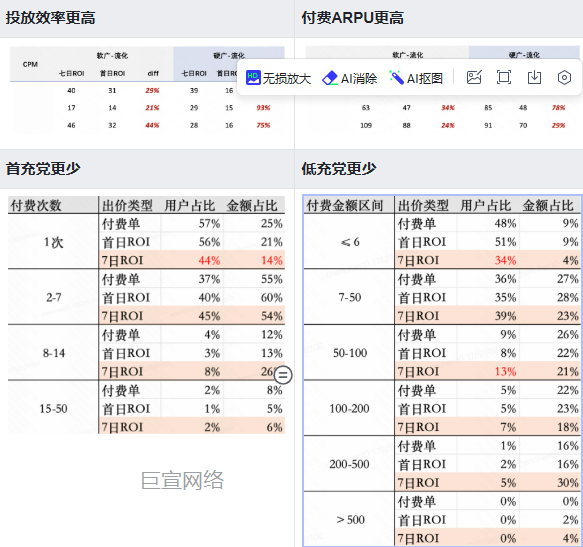Download the image with the download icon
583x547 pixels.
534,77
